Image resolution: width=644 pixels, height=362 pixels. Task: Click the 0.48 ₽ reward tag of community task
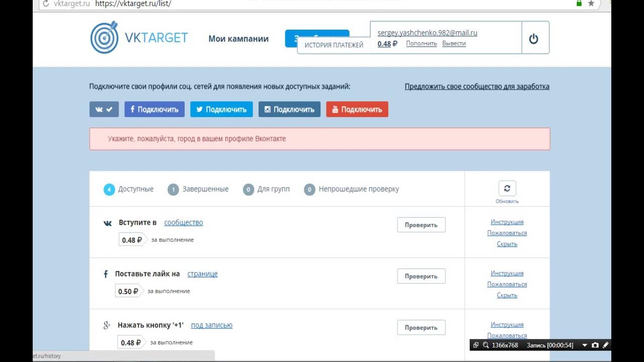click(x=133, y=240)
